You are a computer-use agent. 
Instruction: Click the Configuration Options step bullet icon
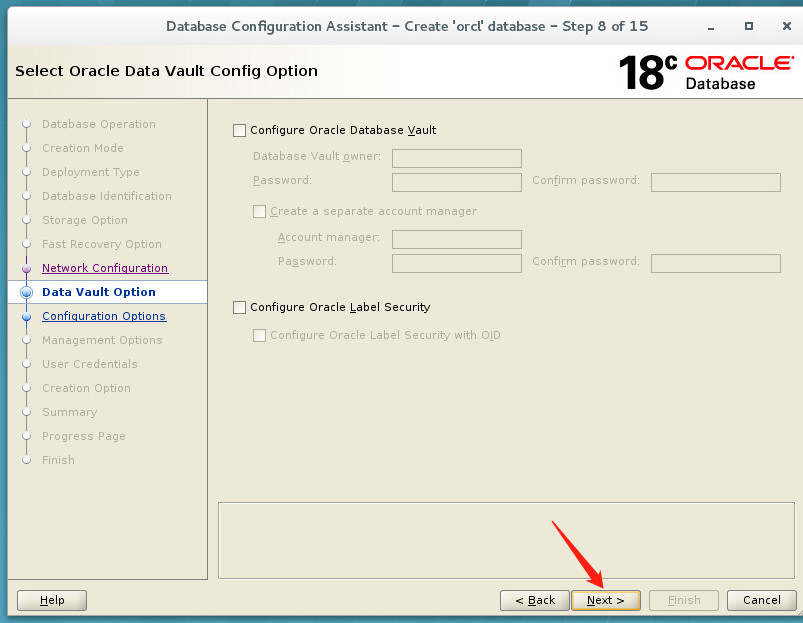(27, 317)
